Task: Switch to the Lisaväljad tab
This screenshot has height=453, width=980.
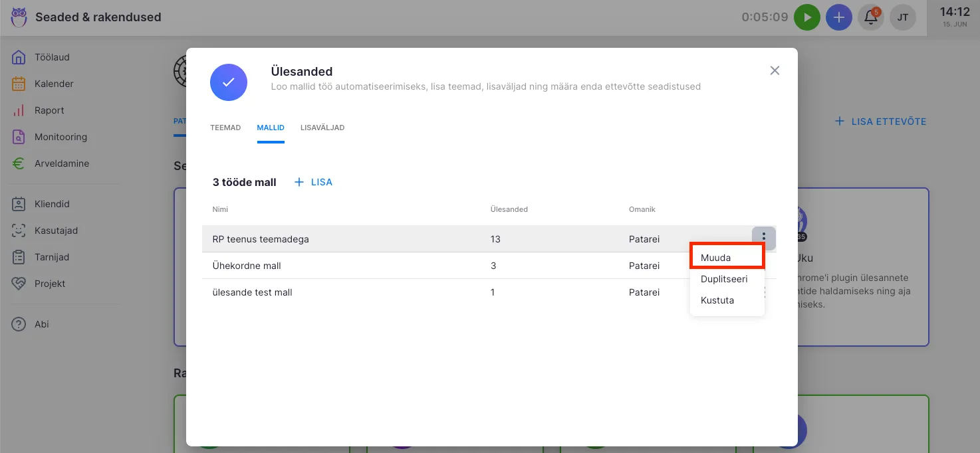Action: pyautogui.click(x=322, y=128)
